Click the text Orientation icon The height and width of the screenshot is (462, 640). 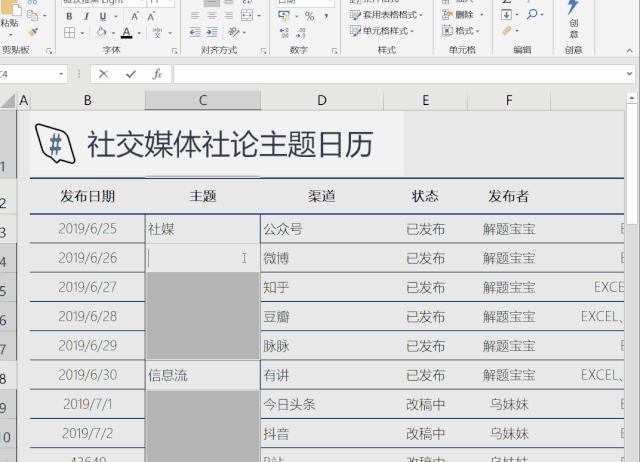[233, 32]
